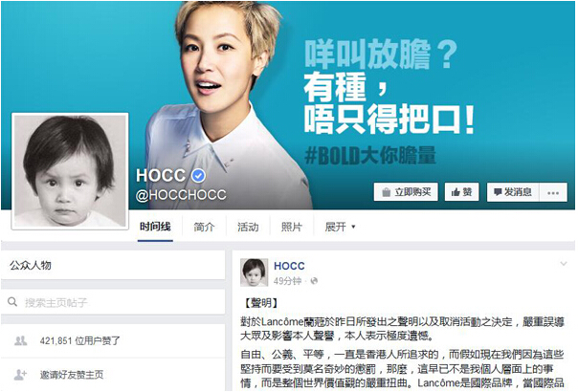Switch to the 时间线 tab
The width and height of the screenshot is (578, 392).
[x=155, y=227]
